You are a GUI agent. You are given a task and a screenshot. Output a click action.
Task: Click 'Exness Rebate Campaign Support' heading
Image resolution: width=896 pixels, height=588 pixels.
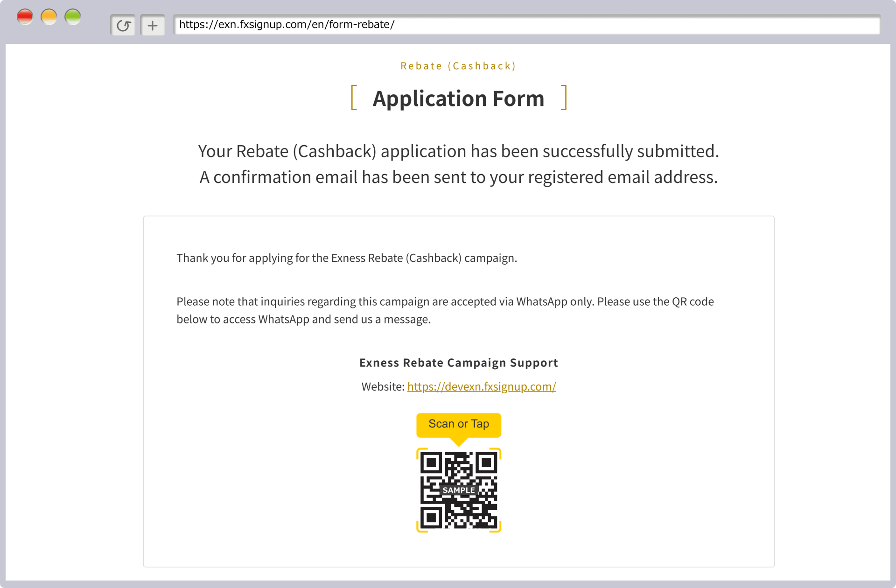pyautogui.click(x=459, y=363)
